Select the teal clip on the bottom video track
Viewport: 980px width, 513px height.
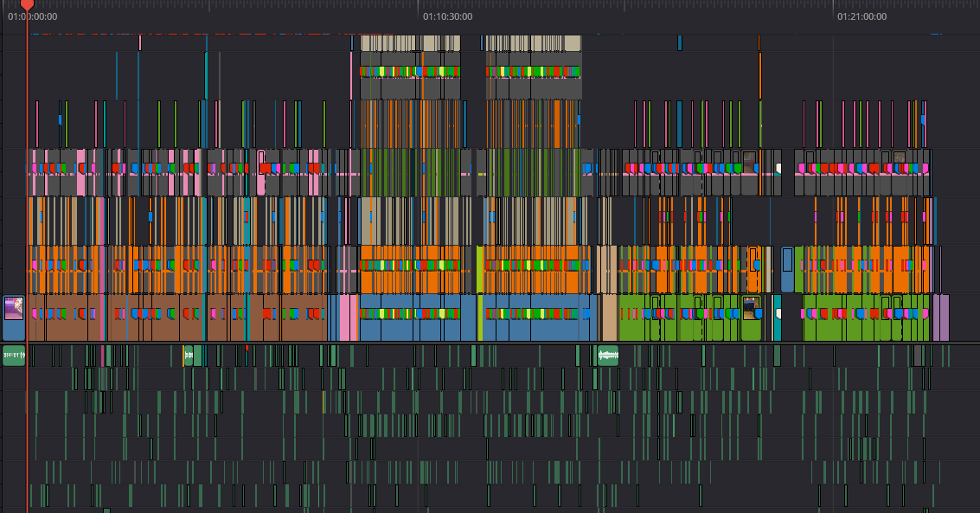click(778, 318)
